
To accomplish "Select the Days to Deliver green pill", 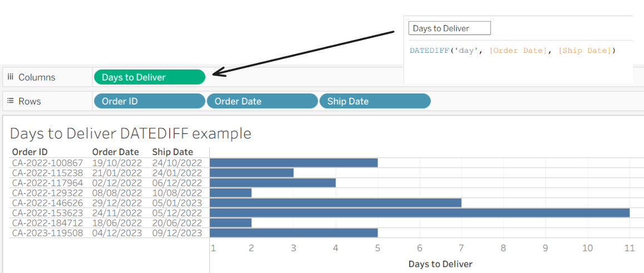I will (x=149, y=77).
